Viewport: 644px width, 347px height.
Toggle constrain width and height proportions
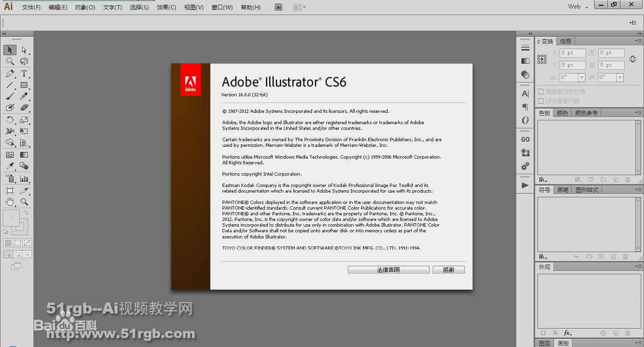pyautogui.click(x=633, y=59)
